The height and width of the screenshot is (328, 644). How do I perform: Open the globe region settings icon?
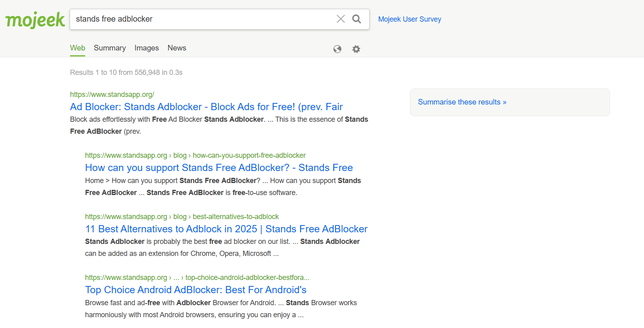coord(337,49)
